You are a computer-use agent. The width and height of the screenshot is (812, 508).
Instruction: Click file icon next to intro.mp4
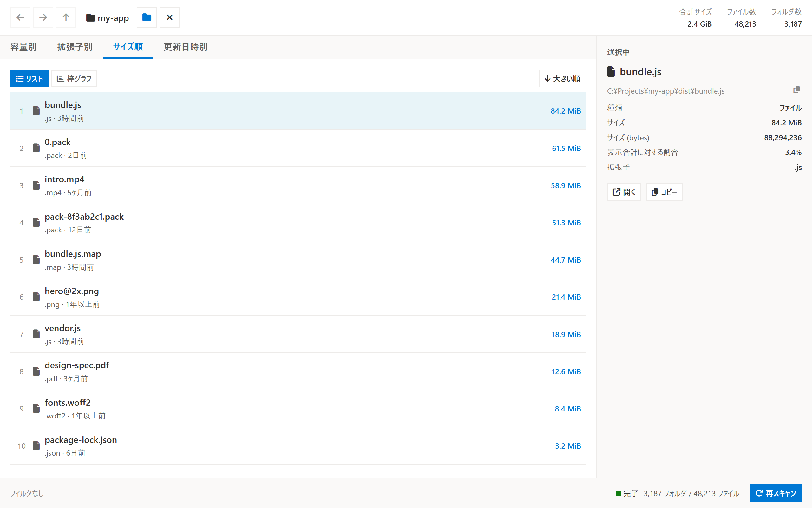[x=36, y=185]
